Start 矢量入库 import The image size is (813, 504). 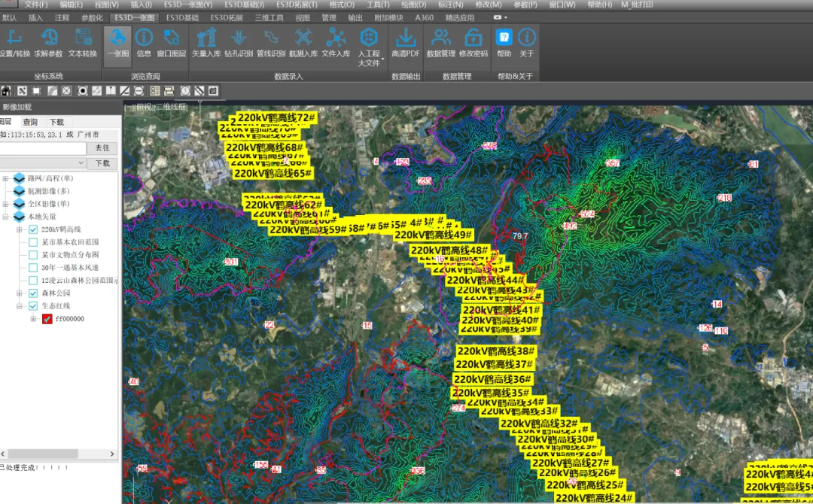(x=206, y=42)
